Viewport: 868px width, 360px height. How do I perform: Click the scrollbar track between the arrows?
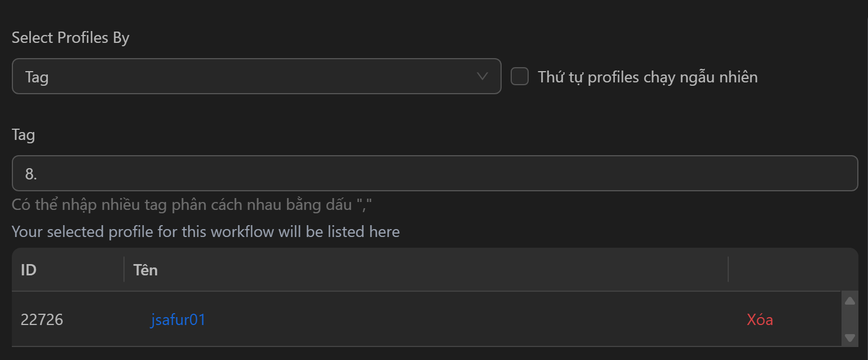850,319
